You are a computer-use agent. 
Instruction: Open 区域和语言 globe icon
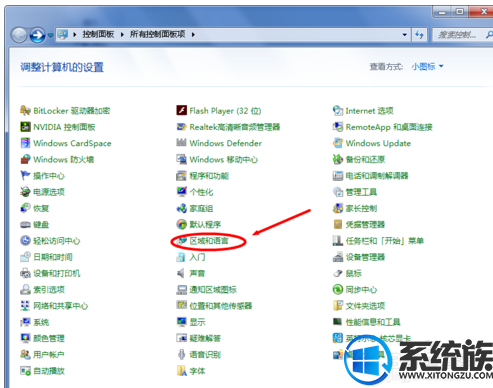[181, 241]
